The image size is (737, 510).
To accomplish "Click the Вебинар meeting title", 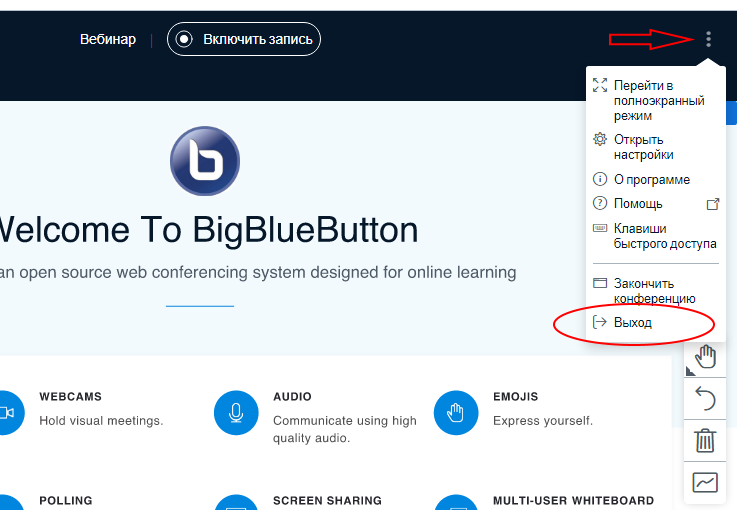I will coord(108,39).
